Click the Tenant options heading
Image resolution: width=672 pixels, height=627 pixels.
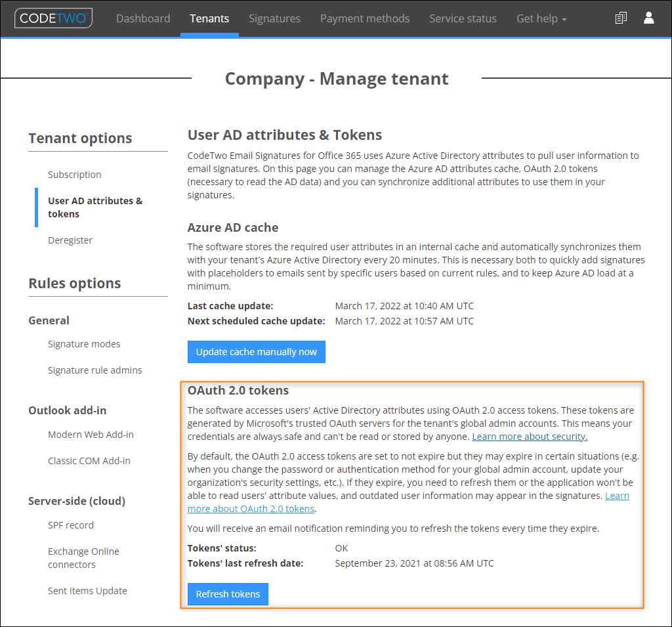click(80, 138)
